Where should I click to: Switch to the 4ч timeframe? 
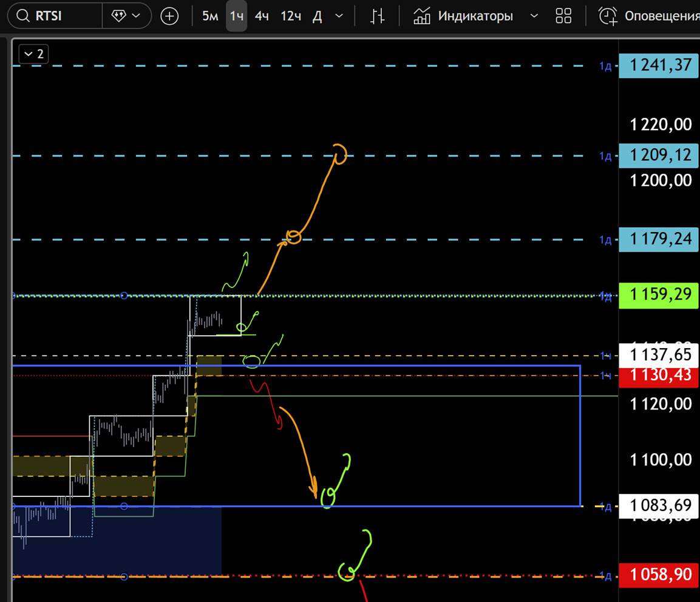[x=262, y=16]
